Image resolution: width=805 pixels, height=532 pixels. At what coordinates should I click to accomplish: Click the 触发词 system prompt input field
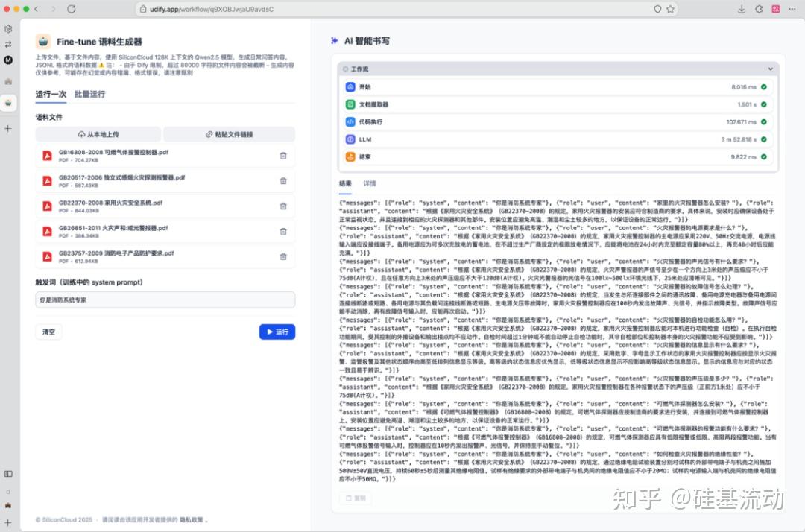click(x=165, y=298)
